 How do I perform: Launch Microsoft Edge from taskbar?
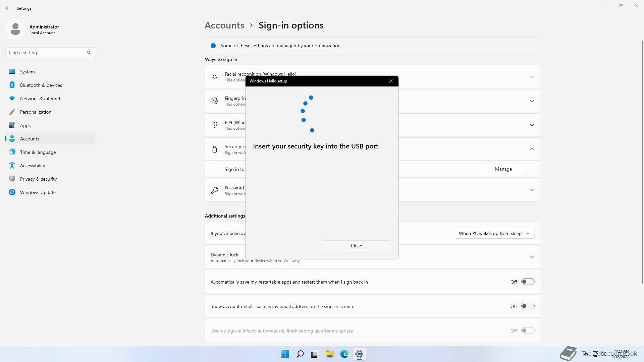pyautogui.click(x=344, y=354)
